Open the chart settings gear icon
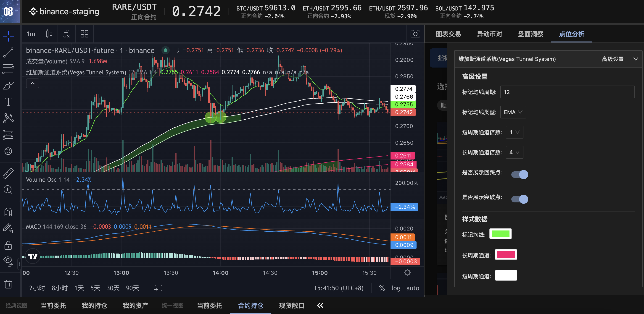644x314 pixels. 407,272
